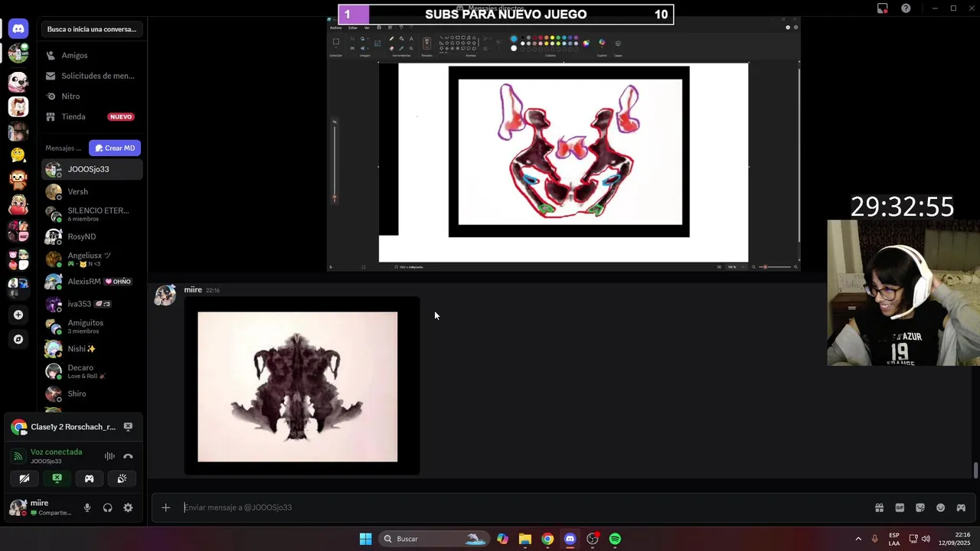Click the add a server plus icon
The image size is (980, 551).
click(18, 315)
